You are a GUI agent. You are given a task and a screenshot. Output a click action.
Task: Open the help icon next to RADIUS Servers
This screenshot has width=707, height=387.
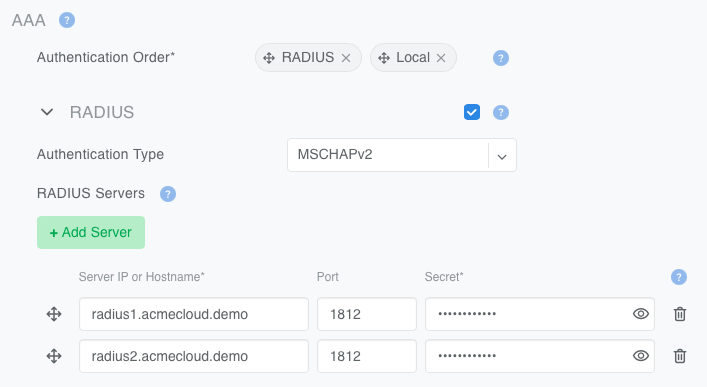pyautogui.click(x=168, y=194)
